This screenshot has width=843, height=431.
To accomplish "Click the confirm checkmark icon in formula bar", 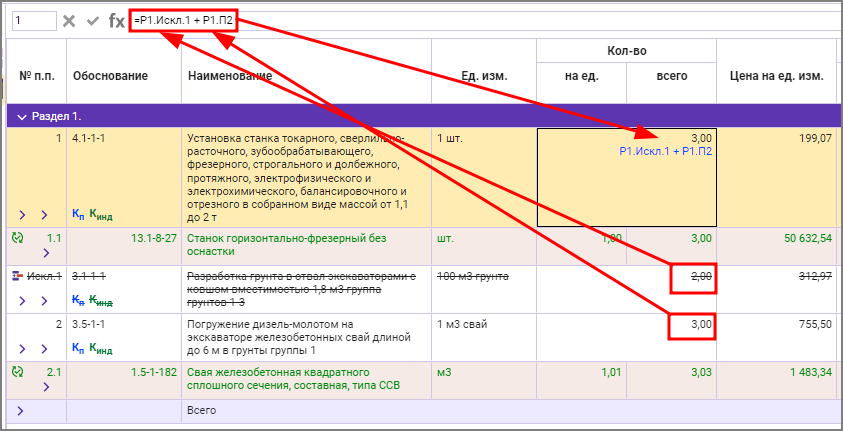I will 93,20.
